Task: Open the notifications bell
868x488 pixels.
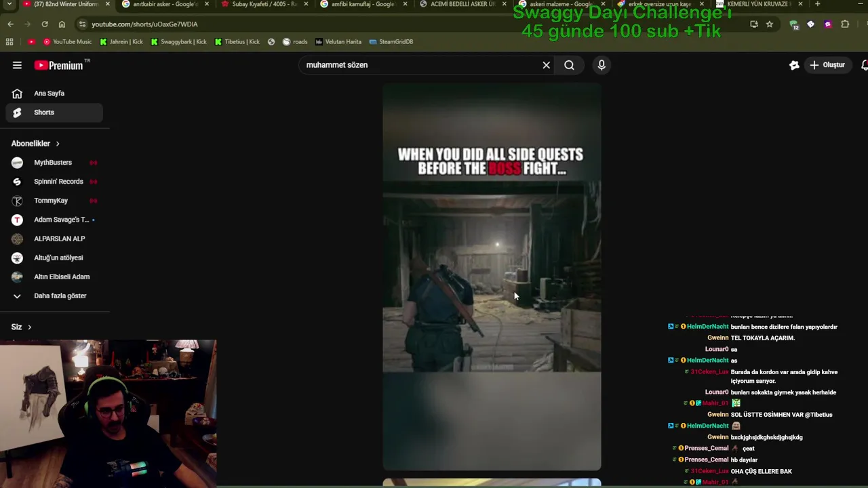Action: [x=865, y=65]
